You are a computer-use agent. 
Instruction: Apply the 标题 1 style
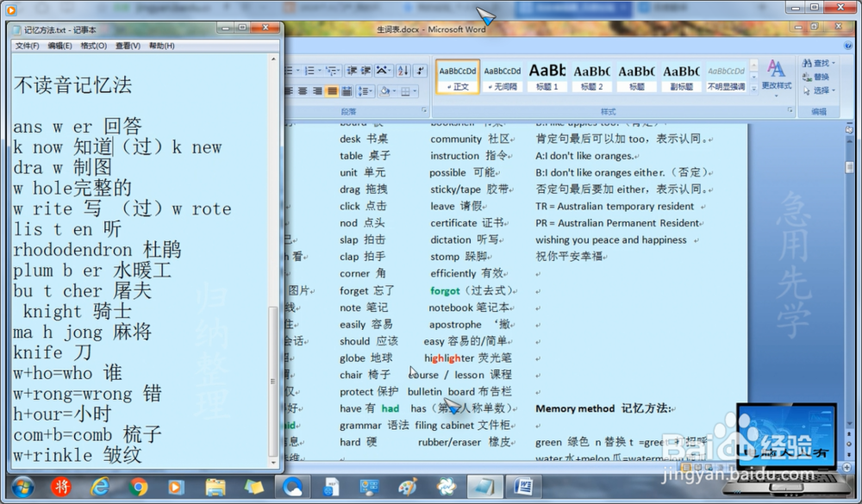pyautogui.click(x=547, y=77)
